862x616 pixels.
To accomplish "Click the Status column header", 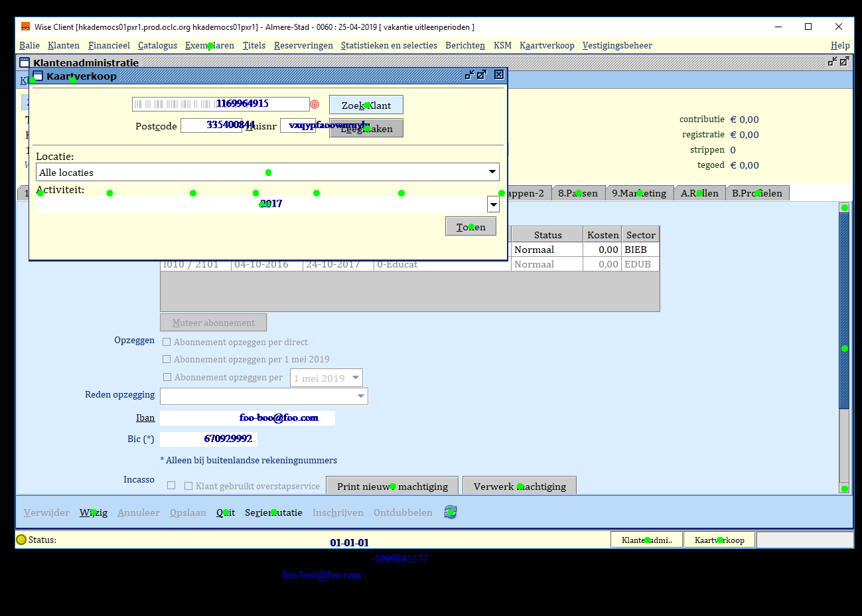I will click(547, 235).
